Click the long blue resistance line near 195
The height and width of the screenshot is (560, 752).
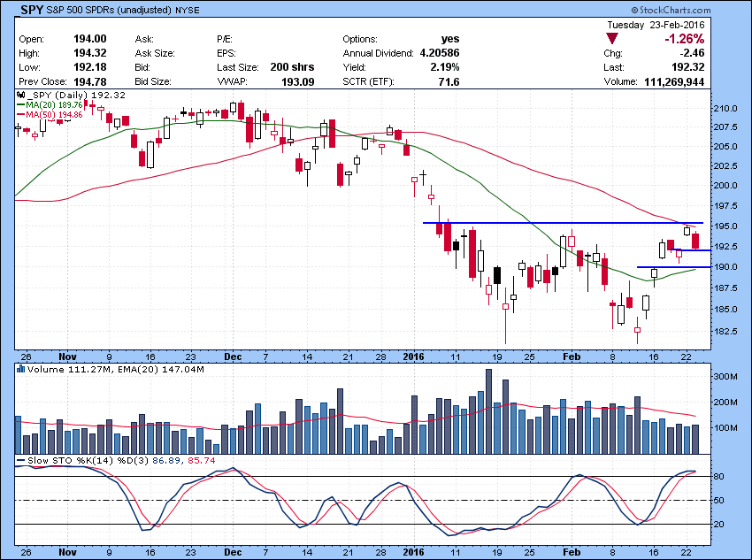[563, 222]
